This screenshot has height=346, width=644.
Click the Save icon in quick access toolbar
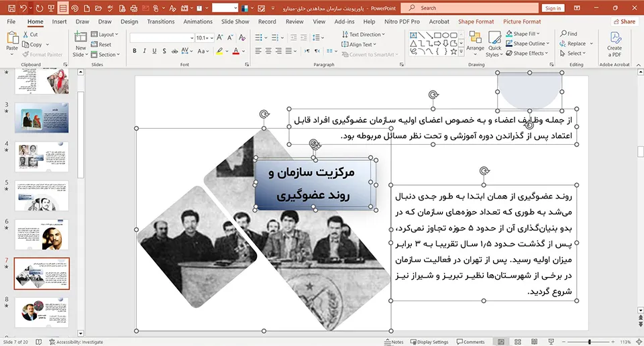pyautogui.click(x=11, y=8)
